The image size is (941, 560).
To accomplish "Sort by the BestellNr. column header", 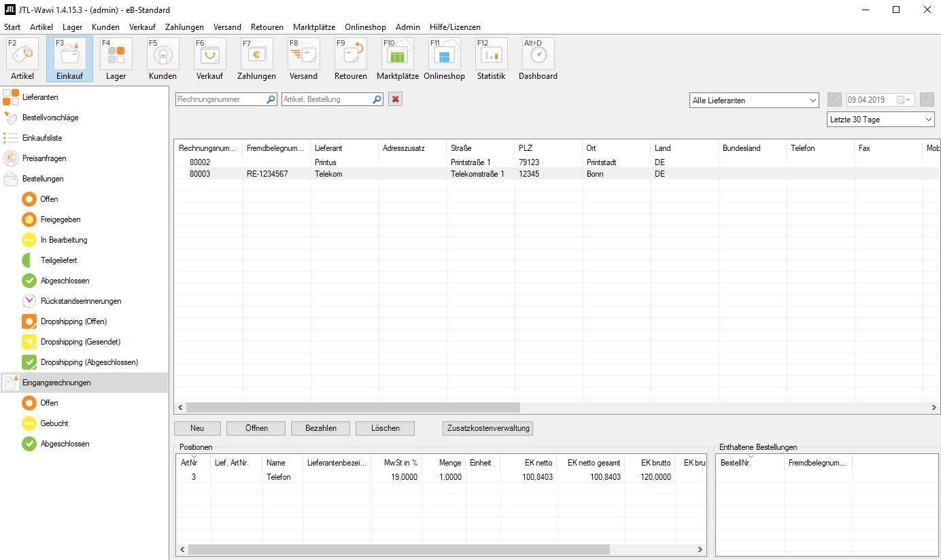I will [x=751, y=463].
